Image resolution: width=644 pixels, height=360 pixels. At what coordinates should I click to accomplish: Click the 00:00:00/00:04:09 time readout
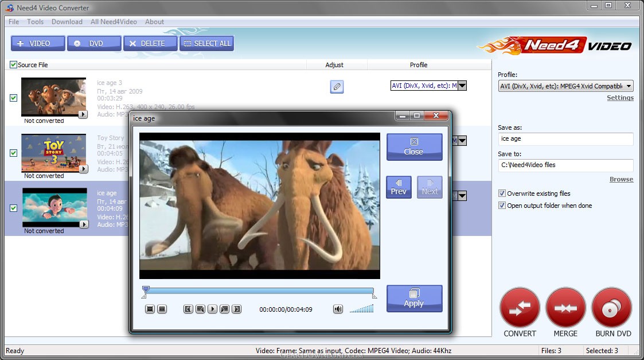(x=286, y=309)
